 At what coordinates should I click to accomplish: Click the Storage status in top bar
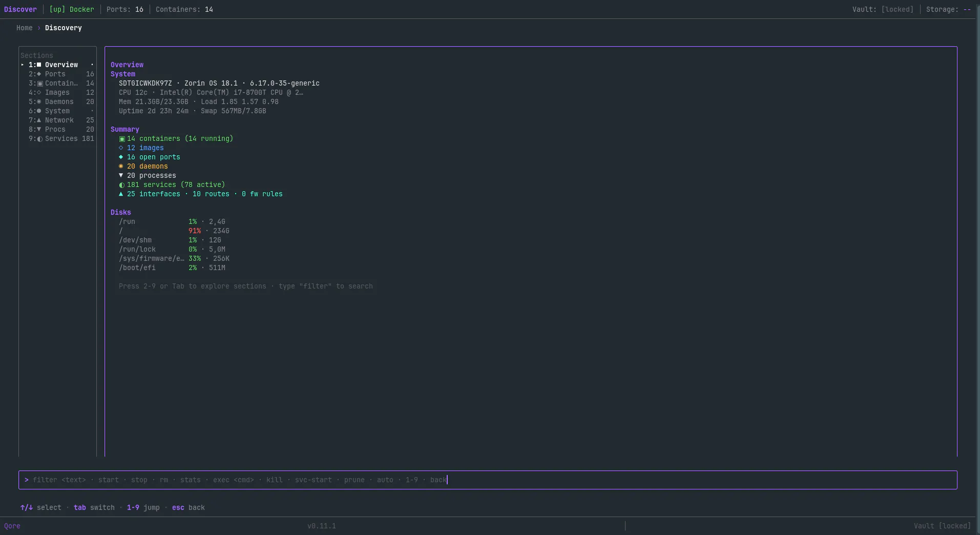click(949, 9)
